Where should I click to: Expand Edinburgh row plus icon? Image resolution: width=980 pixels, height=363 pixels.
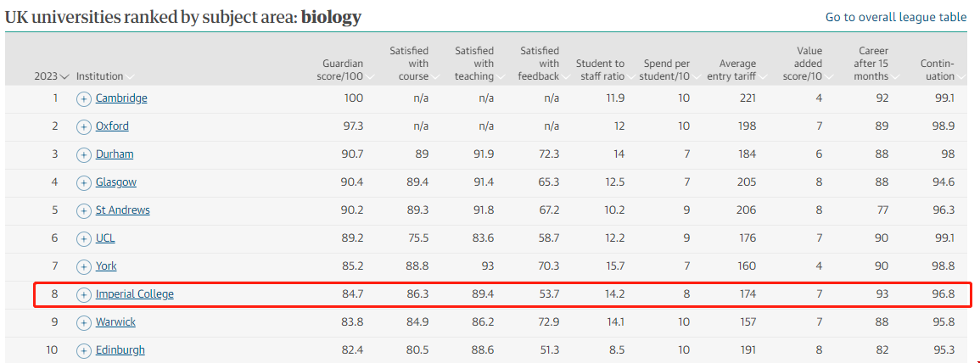tap(83, 350)
